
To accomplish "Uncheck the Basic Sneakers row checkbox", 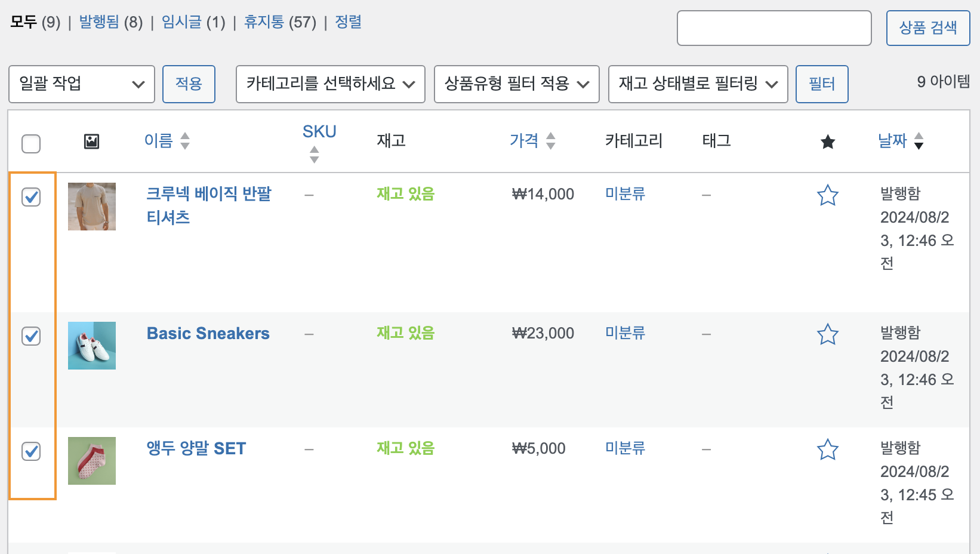I will coord(31,336).
